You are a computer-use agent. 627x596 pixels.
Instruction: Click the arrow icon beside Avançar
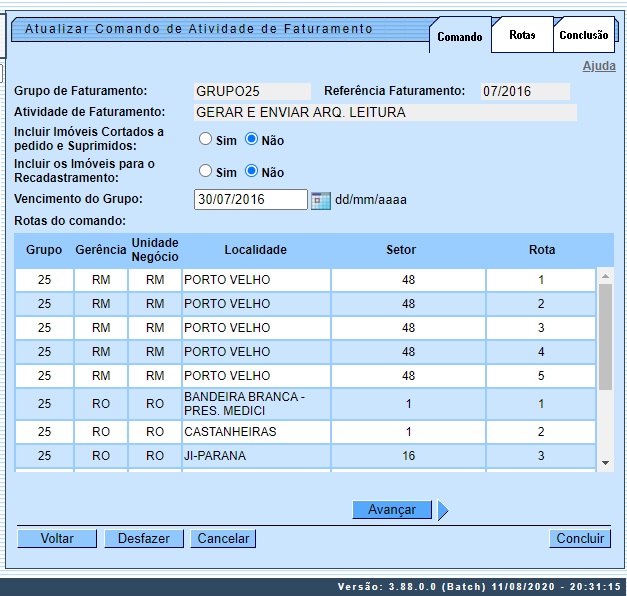tap(443, 510)
